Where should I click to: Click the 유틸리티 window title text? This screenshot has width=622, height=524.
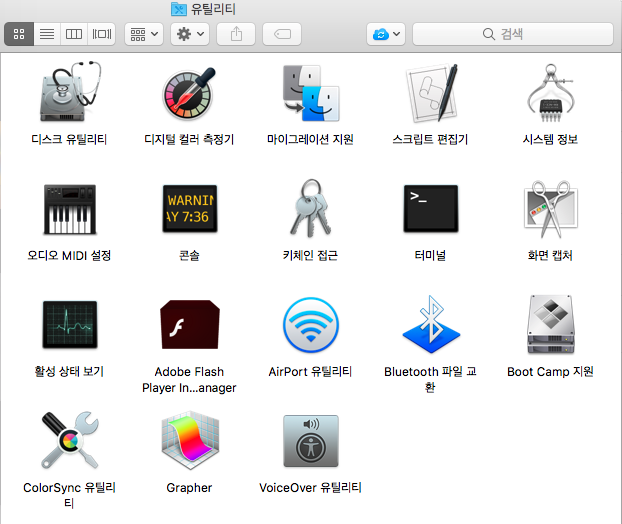[213, 9]
